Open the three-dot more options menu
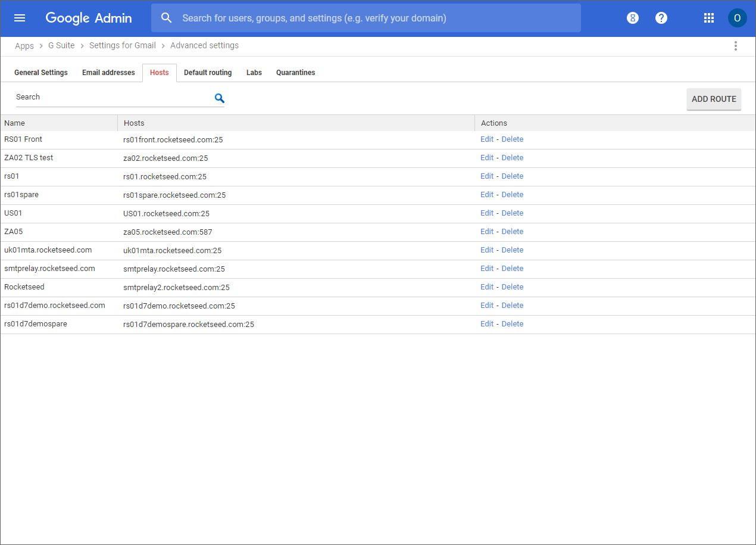Image resolution: width=756 pixels, height=545 pixels. point(736,46)
